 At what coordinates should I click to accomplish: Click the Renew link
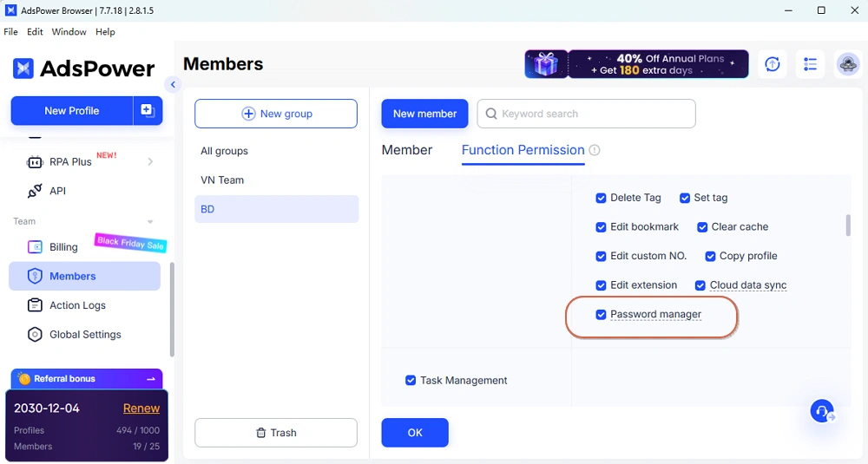[141, 408]
